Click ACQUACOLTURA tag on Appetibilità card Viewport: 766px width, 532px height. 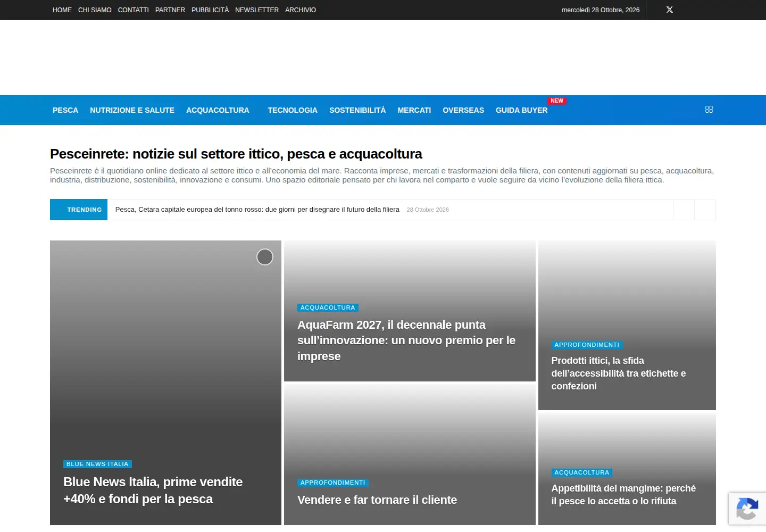(582, 472)
